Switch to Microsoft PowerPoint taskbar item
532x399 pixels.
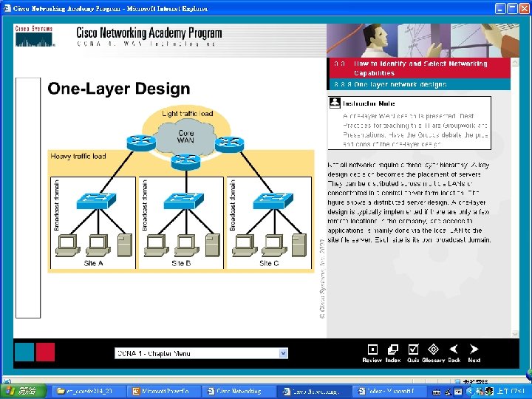click(x=165, y=392)
